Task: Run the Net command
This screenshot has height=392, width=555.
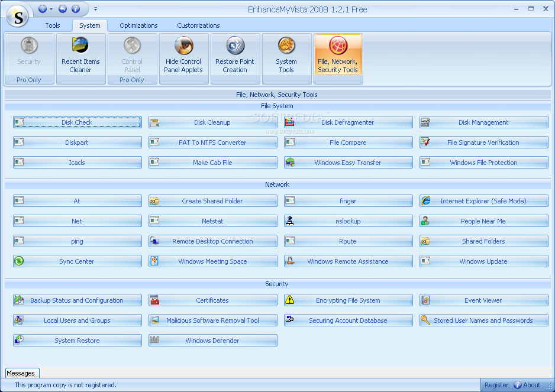Action: (77, 221)
